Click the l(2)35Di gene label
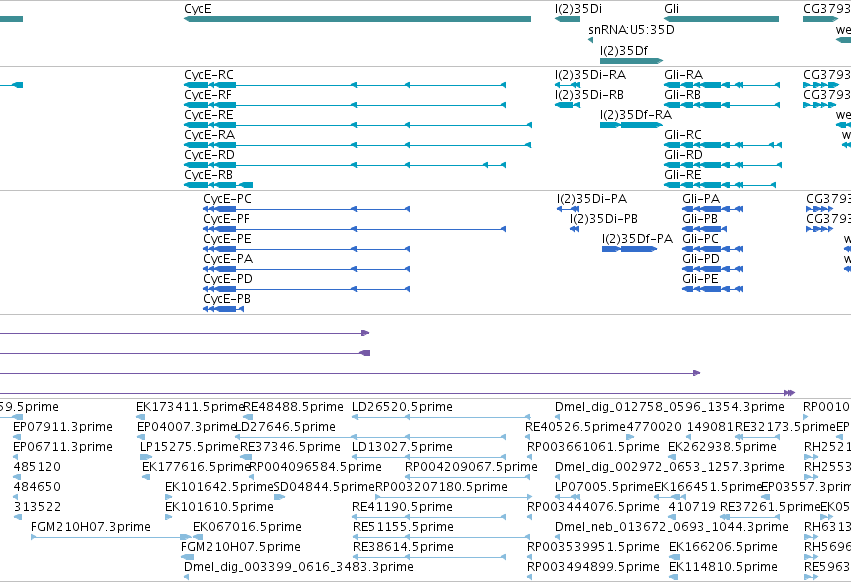This screenshot has width=851, height=582. point(578,9)
